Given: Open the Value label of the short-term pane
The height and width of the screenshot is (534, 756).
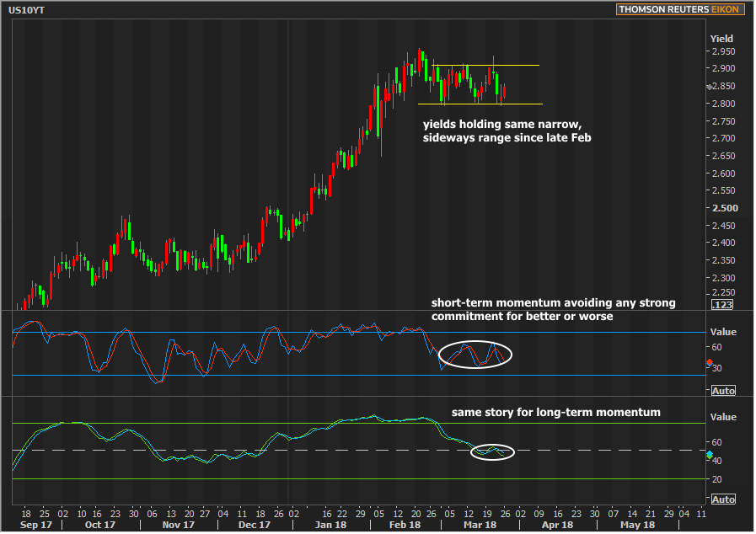Looking at the screenshot, I should pos(723,332).
